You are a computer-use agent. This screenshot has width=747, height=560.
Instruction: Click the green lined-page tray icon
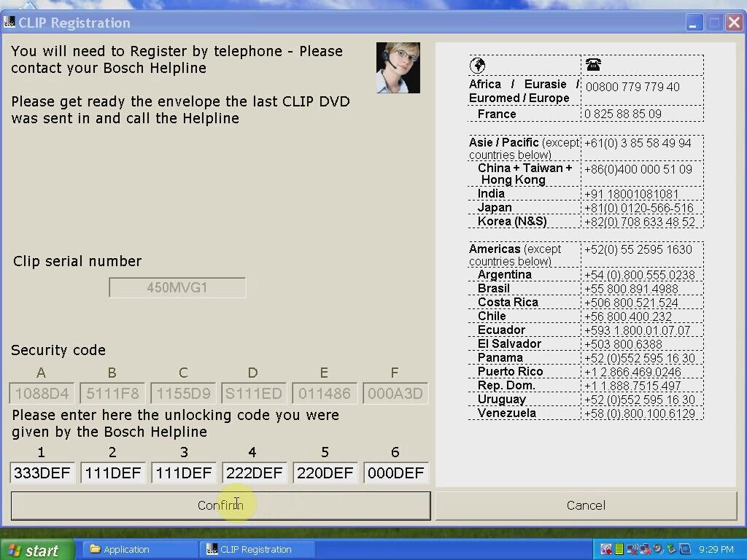(619, 549)
